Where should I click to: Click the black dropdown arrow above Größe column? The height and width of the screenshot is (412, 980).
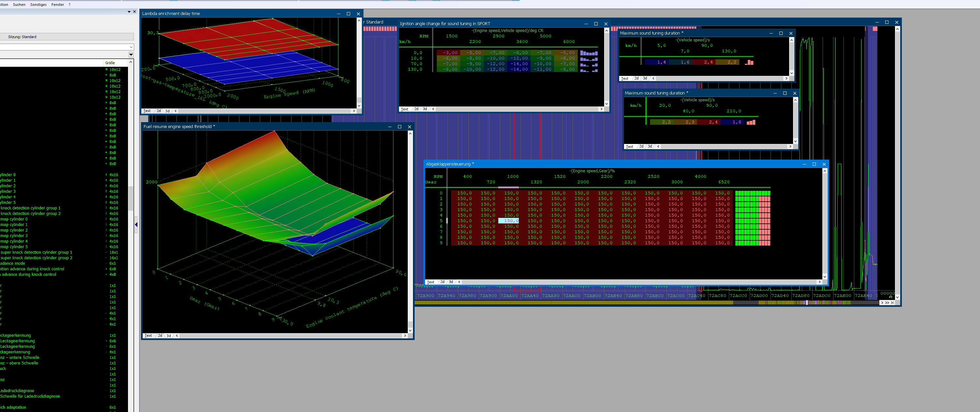pyautogui.click(x=131, y=55)
